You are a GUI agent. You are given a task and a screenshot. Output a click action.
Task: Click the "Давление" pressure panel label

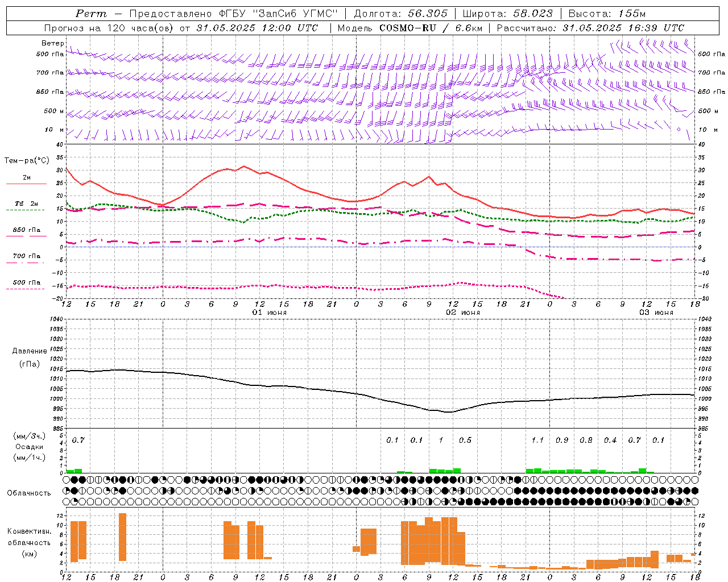pos(30,351)
